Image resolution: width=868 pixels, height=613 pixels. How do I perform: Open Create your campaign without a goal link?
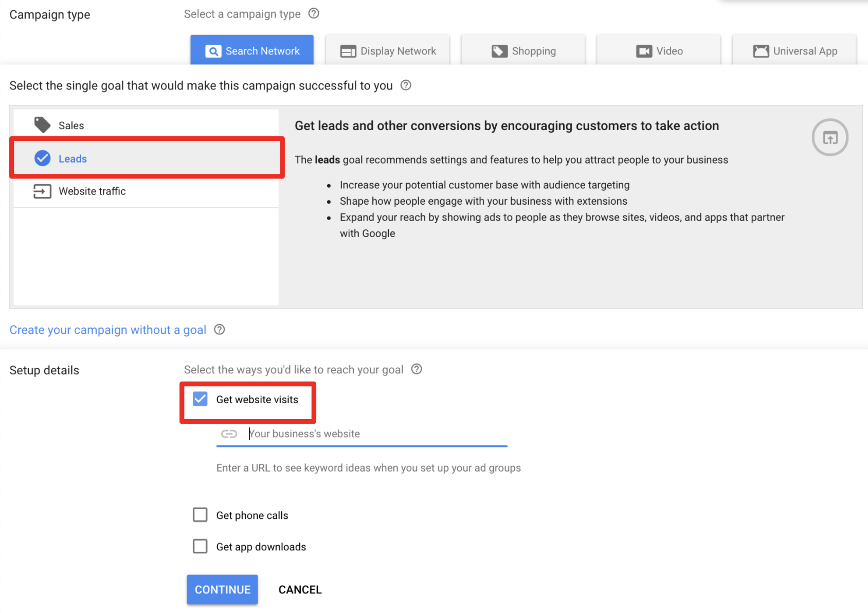coord(108,330)
